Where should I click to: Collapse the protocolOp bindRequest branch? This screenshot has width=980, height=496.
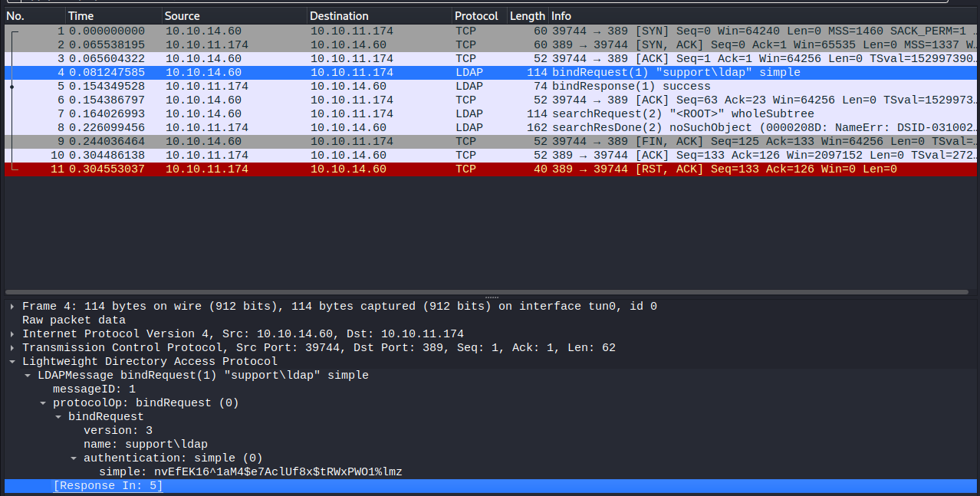(x=44, y=402)
